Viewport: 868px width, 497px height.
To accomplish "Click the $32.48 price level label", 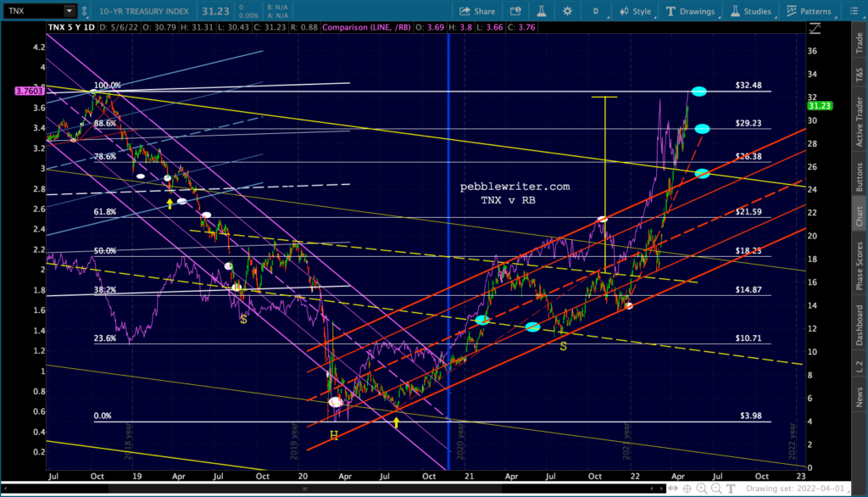I will [748, 86].
